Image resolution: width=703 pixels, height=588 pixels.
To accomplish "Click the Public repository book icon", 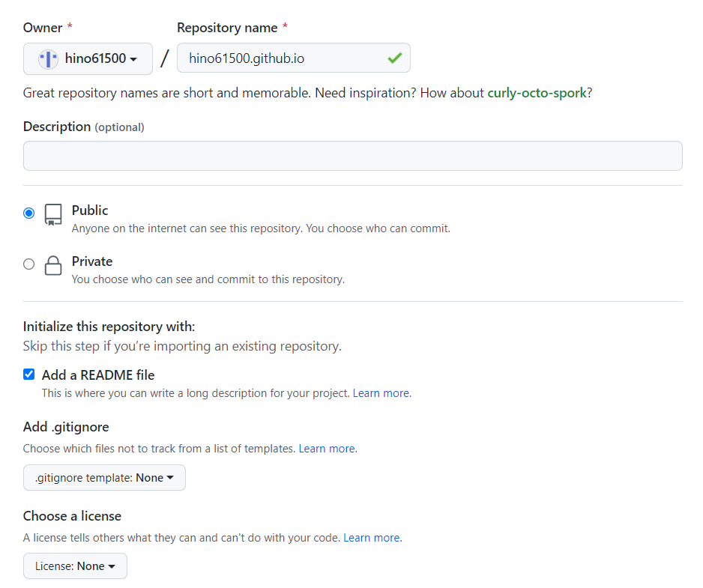I will [53, 215].
